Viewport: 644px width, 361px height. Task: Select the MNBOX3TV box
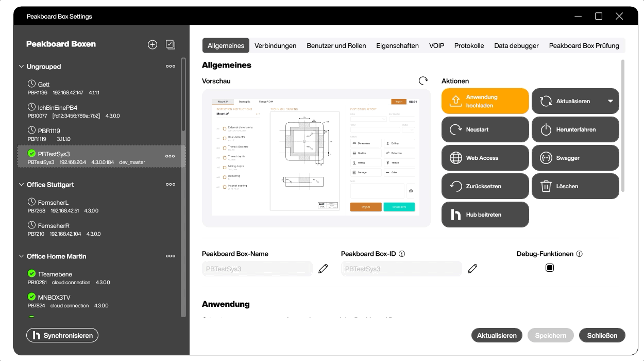[100, 301]
